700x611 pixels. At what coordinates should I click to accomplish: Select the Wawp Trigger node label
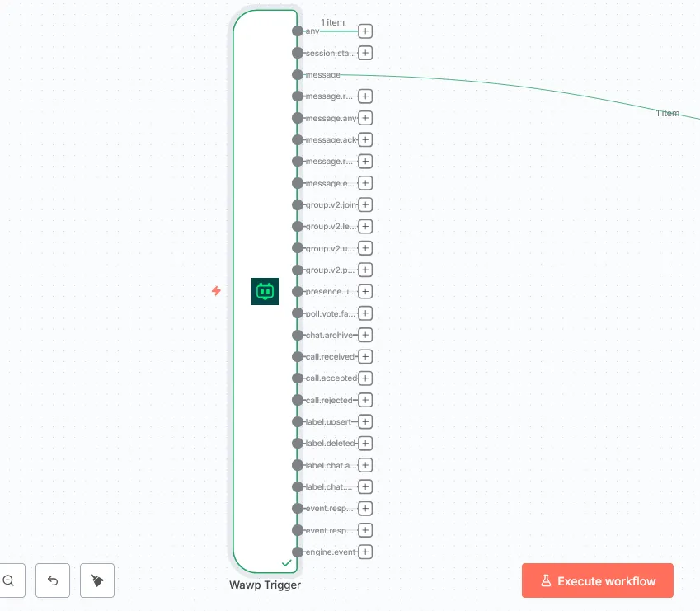(265, 585)
